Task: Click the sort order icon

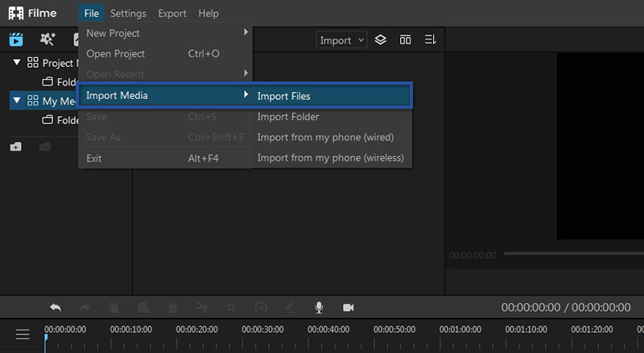Action: (430, 40)
